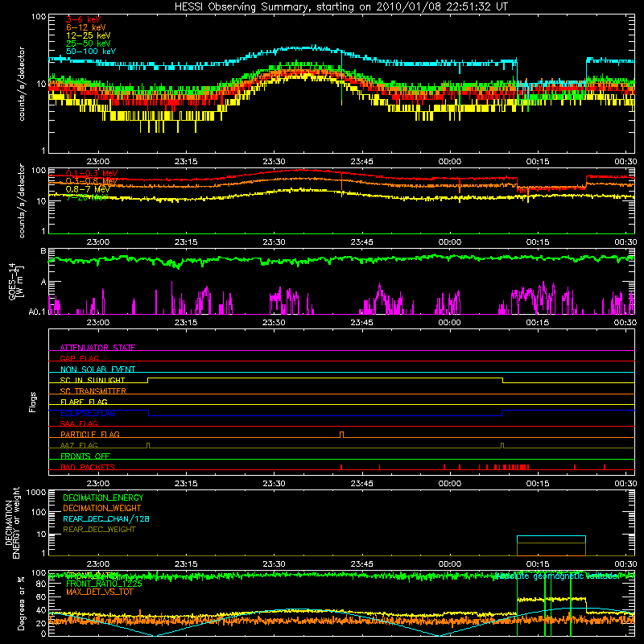
Task: Select the SC_IN_SUNLIGHT flag label
Action: [93, 380]
